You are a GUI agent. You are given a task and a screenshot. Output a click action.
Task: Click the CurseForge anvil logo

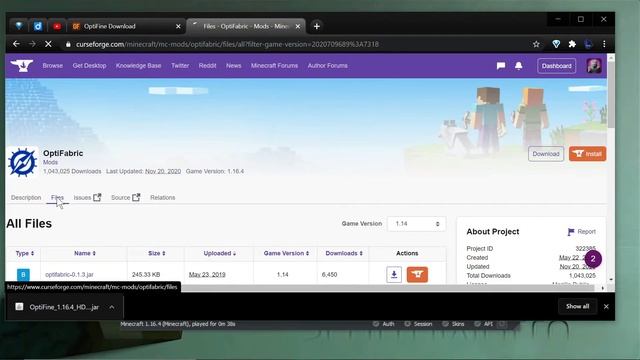click(x=22, y=65)
